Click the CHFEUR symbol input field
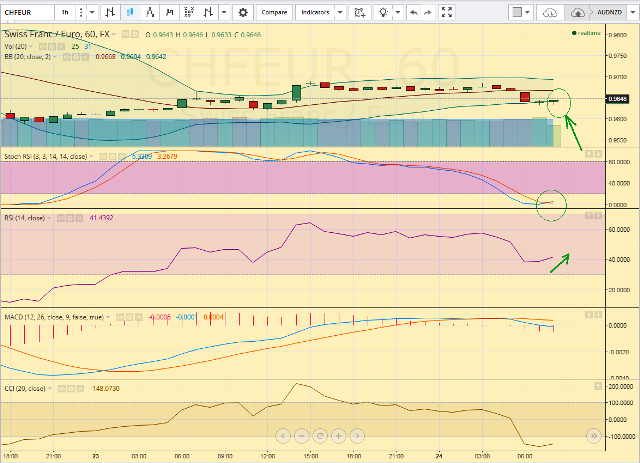Screen dimensions: 640x463 pos(24,13)
